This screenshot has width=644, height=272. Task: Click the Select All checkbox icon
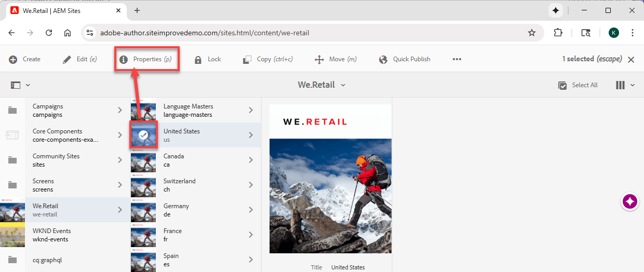[562, 85]
